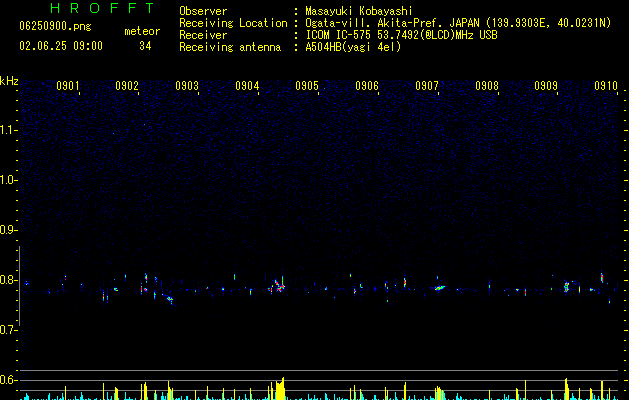The image size is (629, 400).
Task: Select the file name 06250900.png
Action: [55, 26]
